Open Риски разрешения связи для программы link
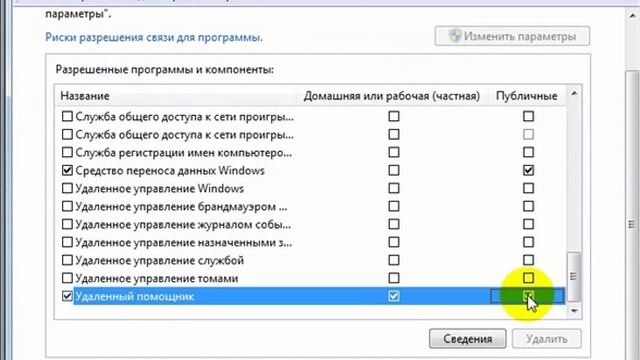The image size is (640, 360). pos(154,37)
